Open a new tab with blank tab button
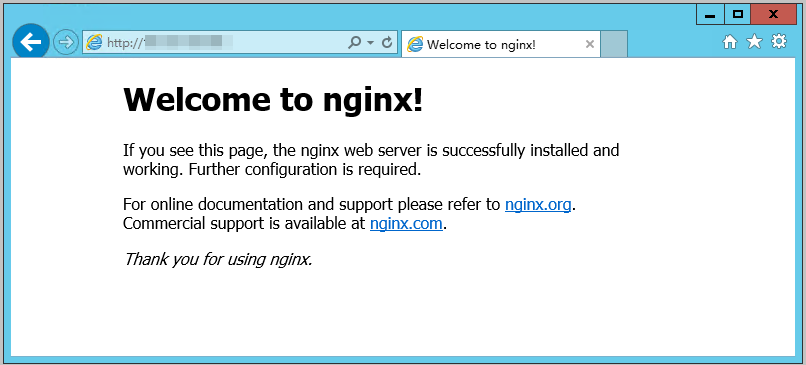 (614, 44)
